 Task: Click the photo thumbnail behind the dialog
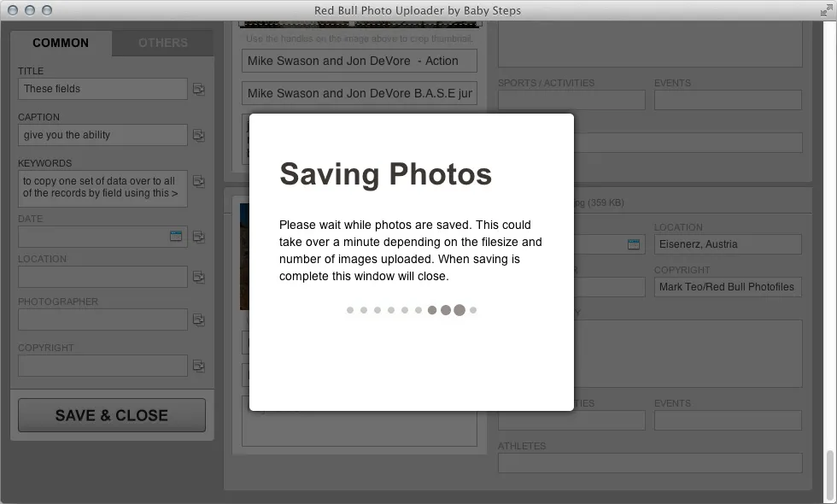click(244, 256)
